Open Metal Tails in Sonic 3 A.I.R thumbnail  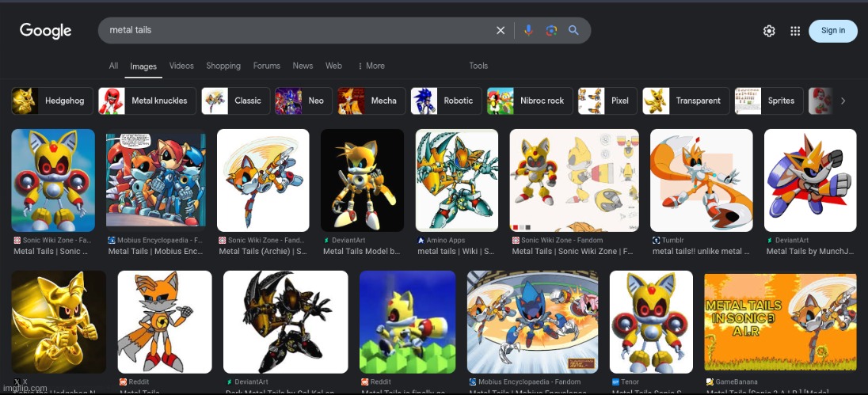780,322
